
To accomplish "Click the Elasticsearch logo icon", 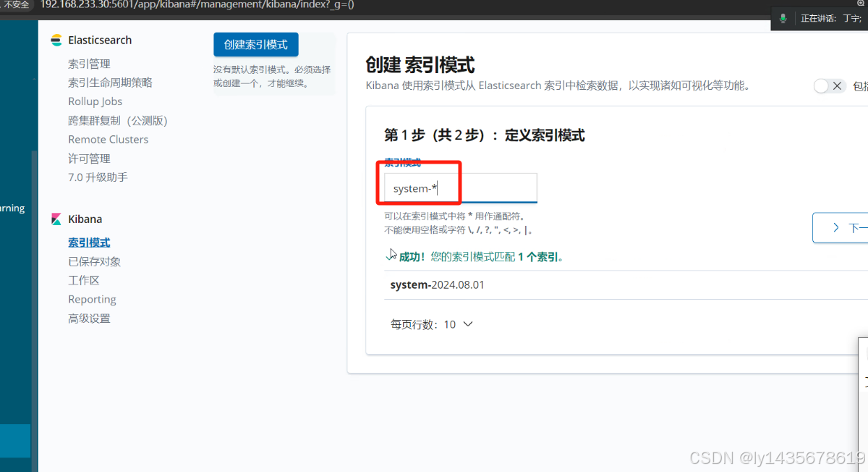I will pos(56,41).
